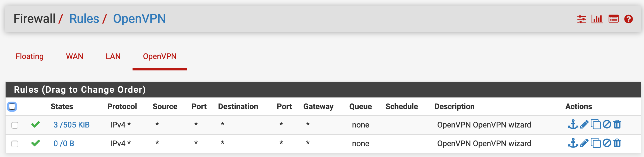
Task: Open the 3 /505 KiB states link
Action: point(71,125)
